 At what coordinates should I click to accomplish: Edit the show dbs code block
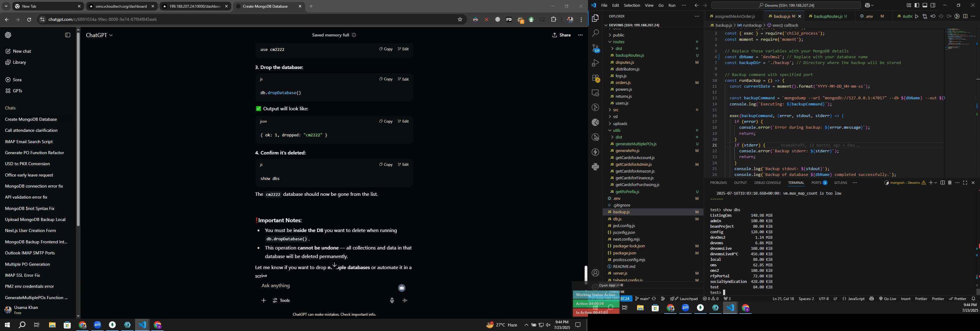coord(403,165)
